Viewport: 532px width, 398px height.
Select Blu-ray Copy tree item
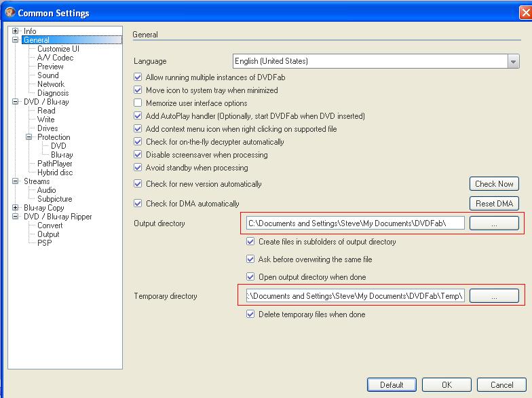[43, 208]
